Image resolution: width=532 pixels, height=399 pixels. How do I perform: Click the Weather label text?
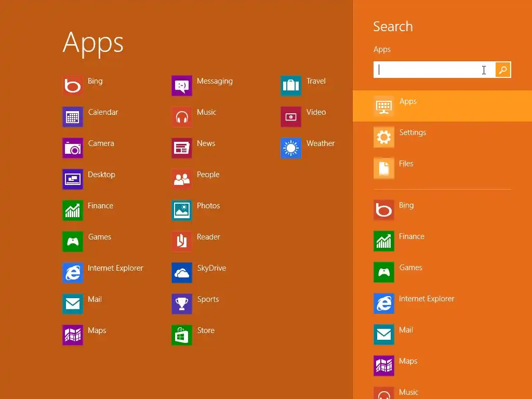click(x=320, y=143)
